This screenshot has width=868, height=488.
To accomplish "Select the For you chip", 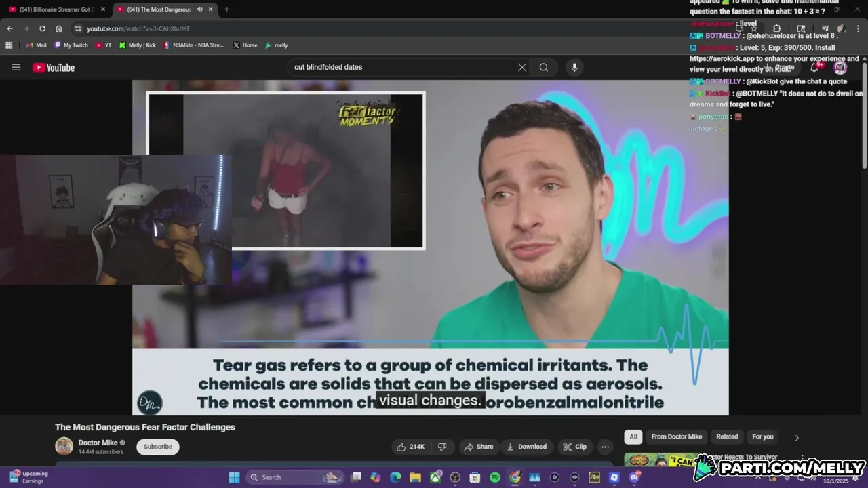I will pyautogui.click(x=763, y=436).
